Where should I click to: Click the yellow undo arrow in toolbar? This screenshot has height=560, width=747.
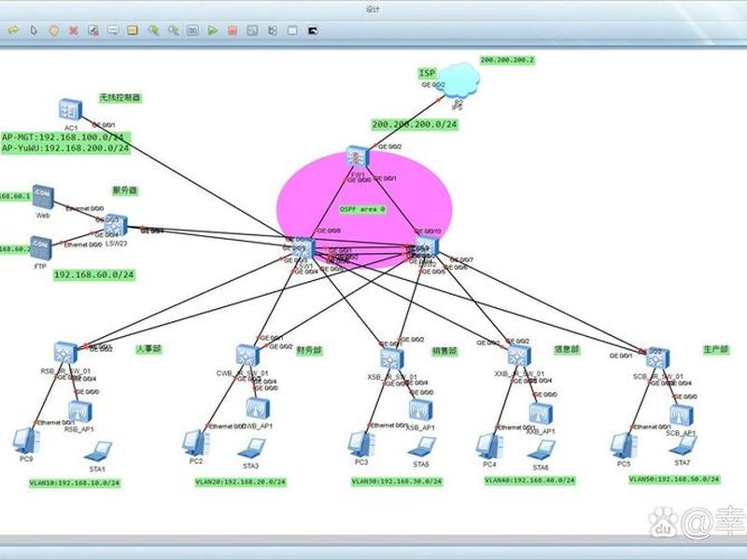click(x=13, y=31)
